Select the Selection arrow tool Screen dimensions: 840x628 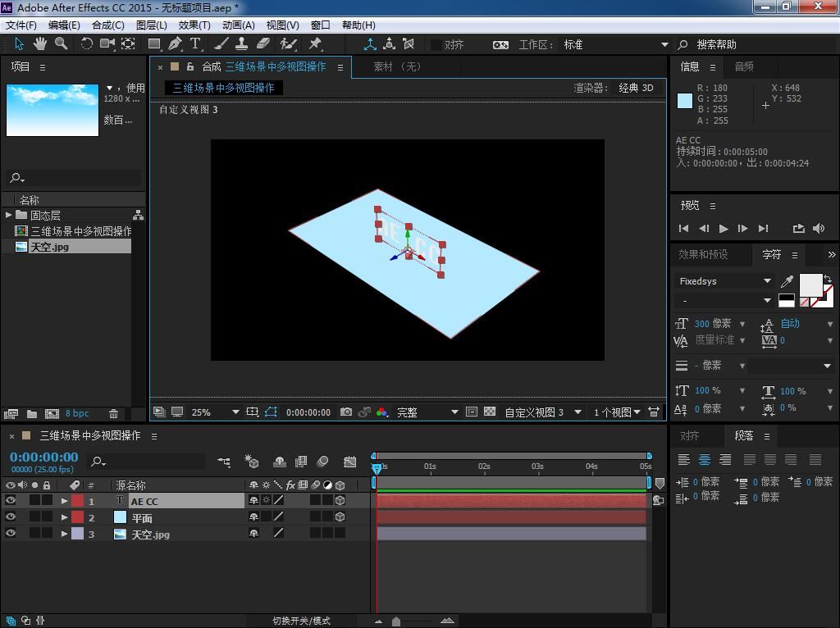[19, 44]
